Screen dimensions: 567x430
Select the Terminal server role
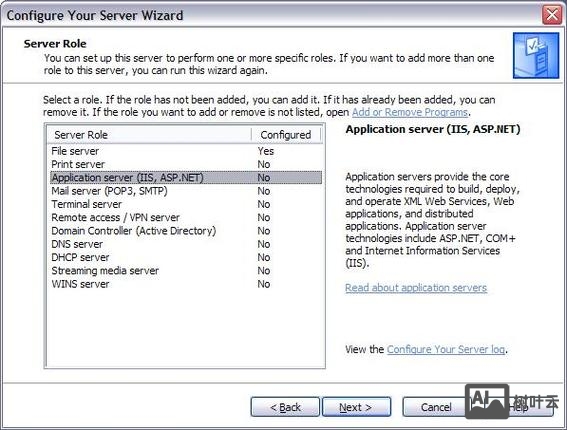click(x=186, y=204)
